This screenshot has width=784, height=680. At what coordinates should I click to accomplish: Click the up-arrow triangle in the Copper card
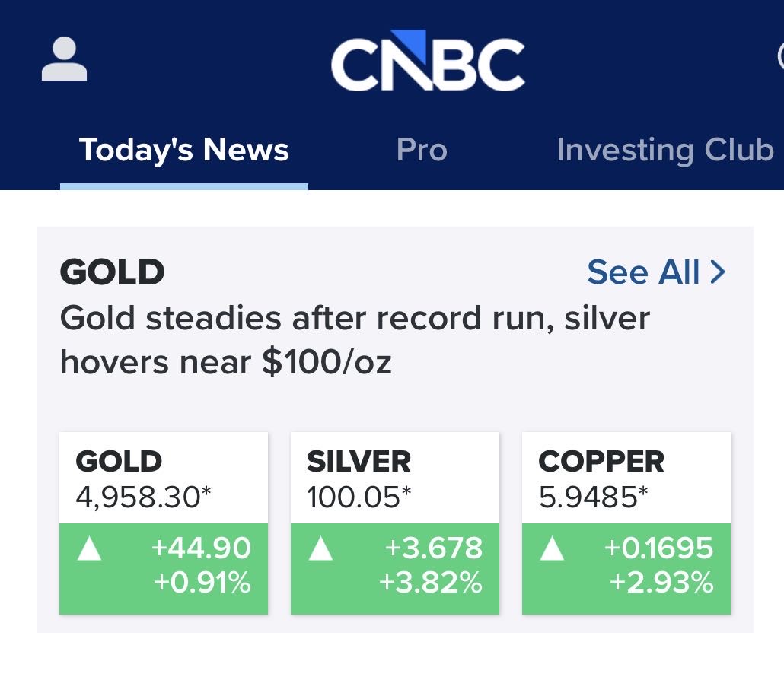click(552, 549)
